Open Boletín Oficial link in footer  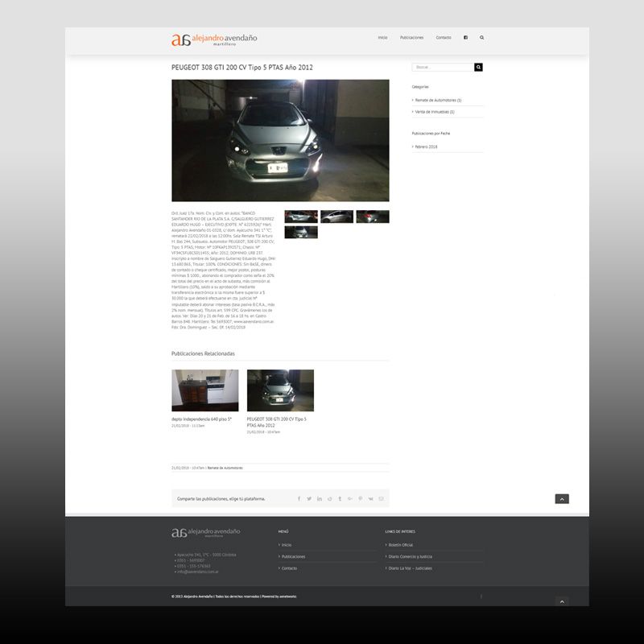[x=400, y=545]
